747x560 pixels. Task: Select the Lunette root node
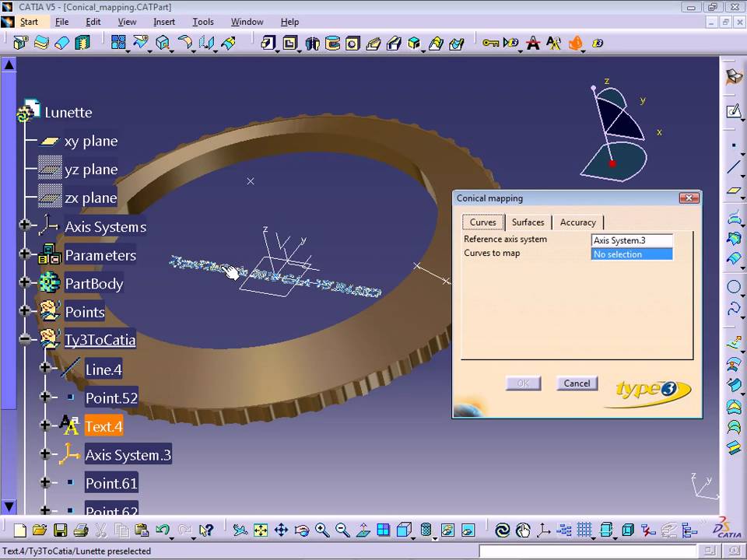coord(68,112)
